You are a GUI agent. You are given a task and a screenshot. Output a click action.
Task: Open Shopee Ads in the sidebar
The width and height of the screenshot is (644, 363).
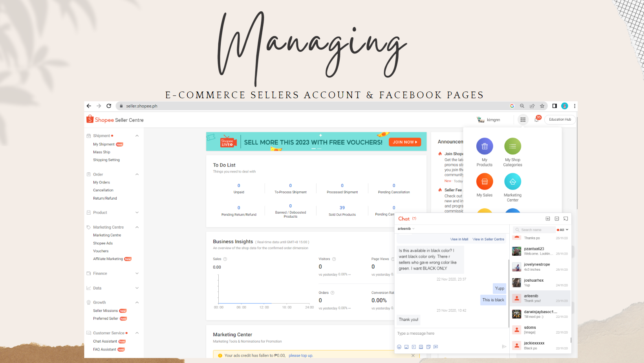click(x=103, y=243)
